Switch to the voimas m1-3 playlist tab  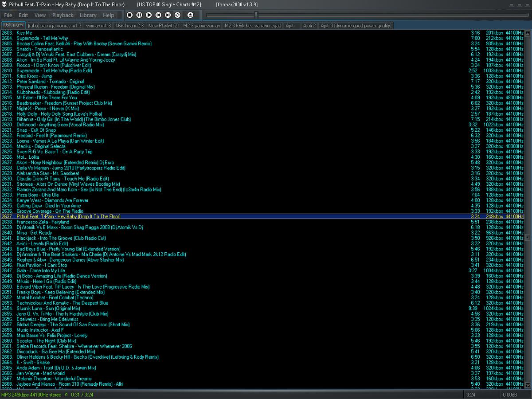coord(98,26)
